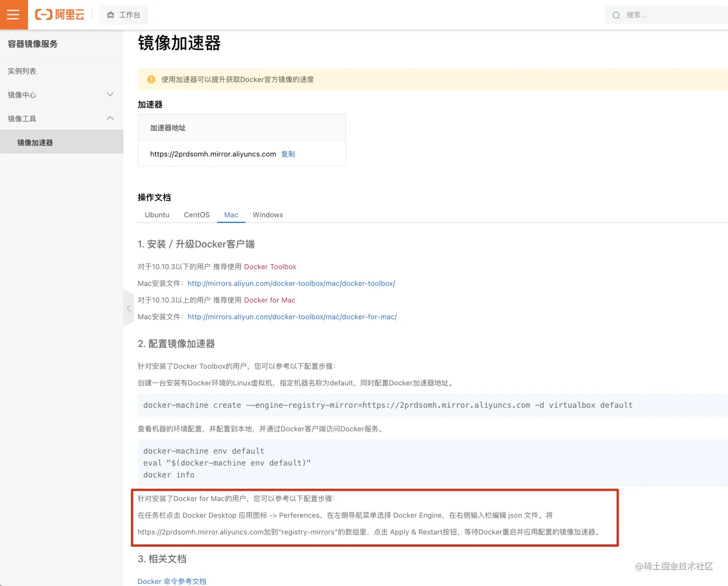The image size is (728, 586).
Task: Collapse the 镜像工具 sidebar section
Action: pyautogui.click(x=62, y=118)
